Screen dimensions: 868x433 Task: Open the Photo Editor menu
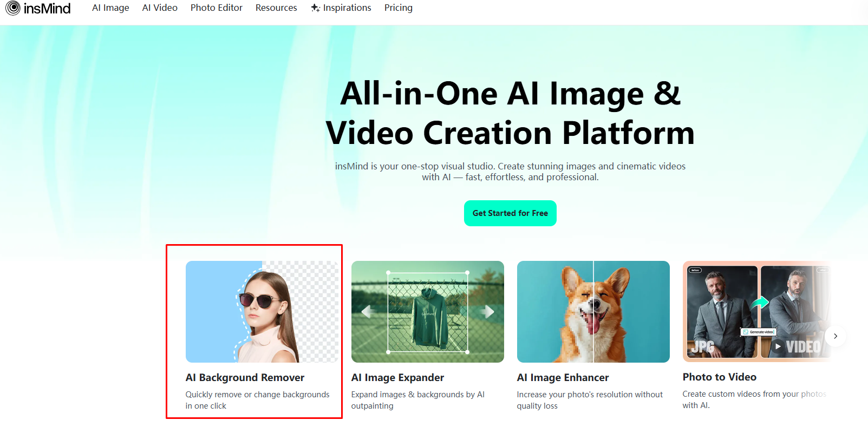[x=216, y=8]
